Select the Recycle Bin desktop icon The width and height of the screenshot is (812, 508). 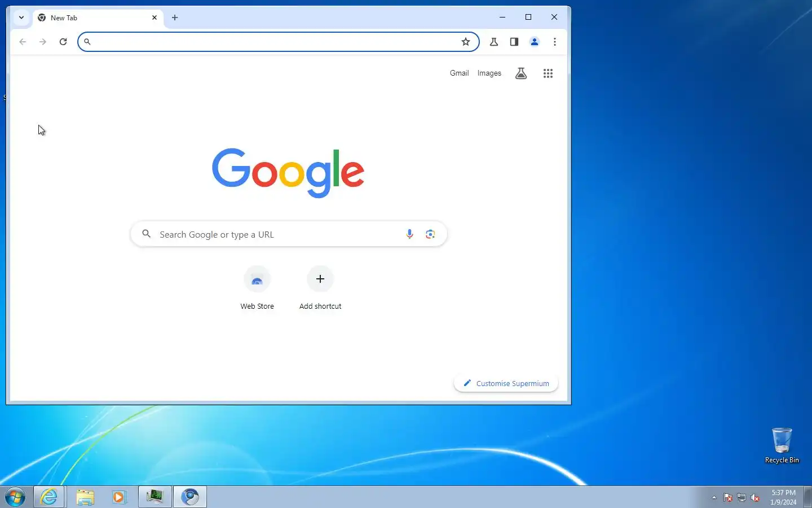782,445
